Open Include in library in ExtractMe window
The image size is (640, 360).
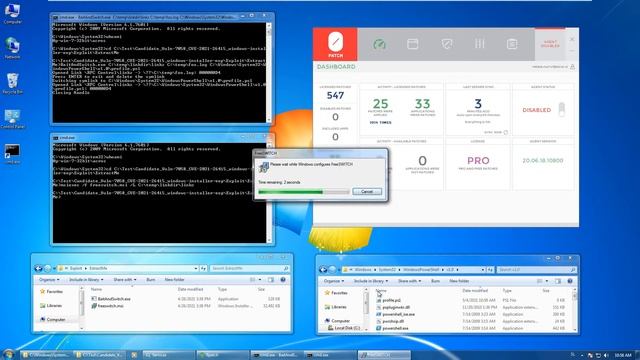pos(86,280)
